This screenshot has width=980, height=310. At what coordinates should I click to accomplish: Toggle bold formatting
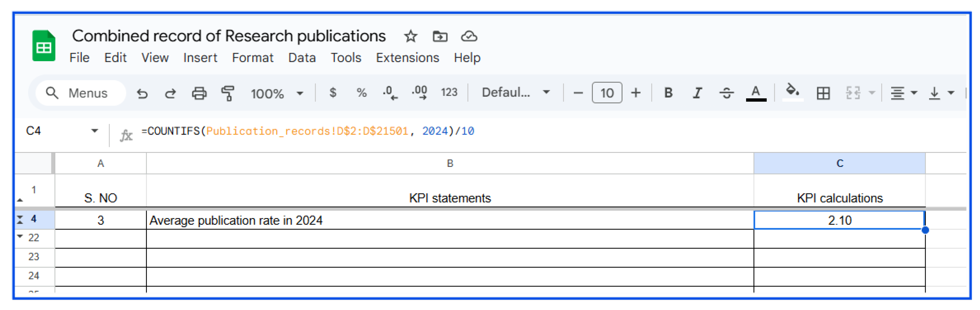pos(668,93)
